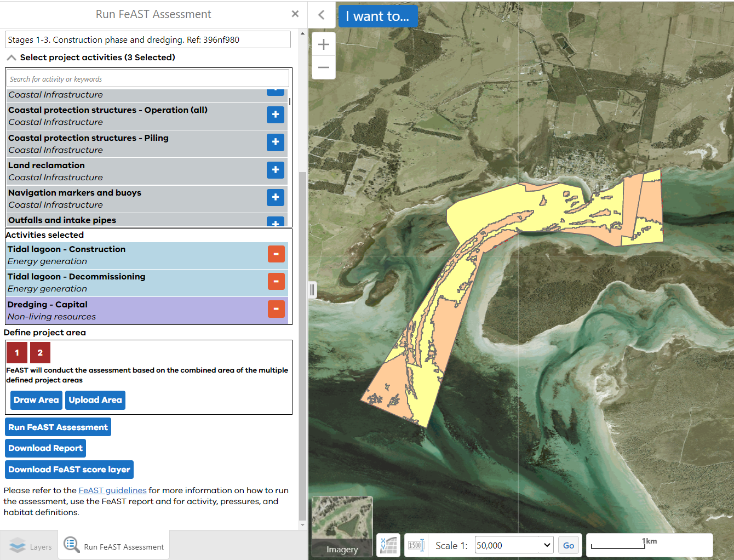The height and width of the screenshot is (560, 734).
Task: Select Dredging - Capital selected row
Action: pos(147,310)
